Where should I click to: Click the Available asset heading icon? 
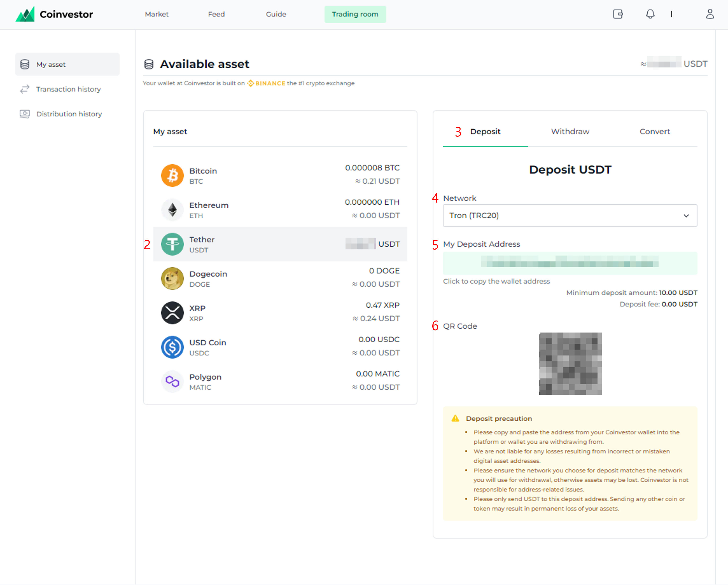tap(149, 64)
